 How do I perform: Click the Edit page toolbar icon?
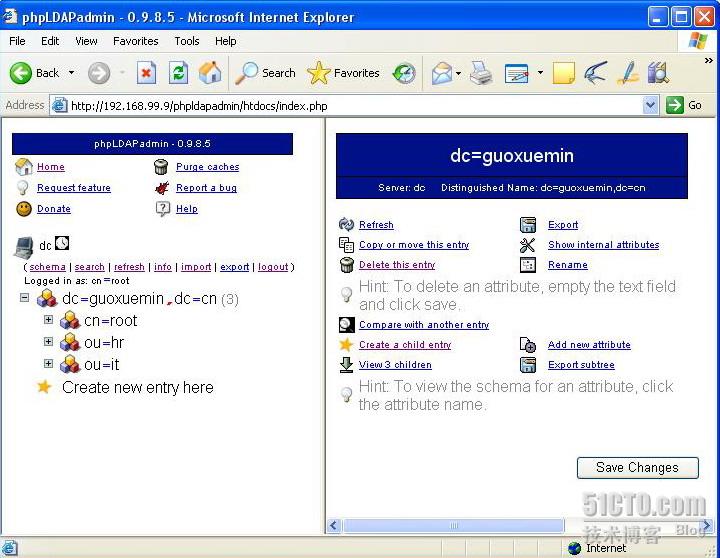coord(516,73)
